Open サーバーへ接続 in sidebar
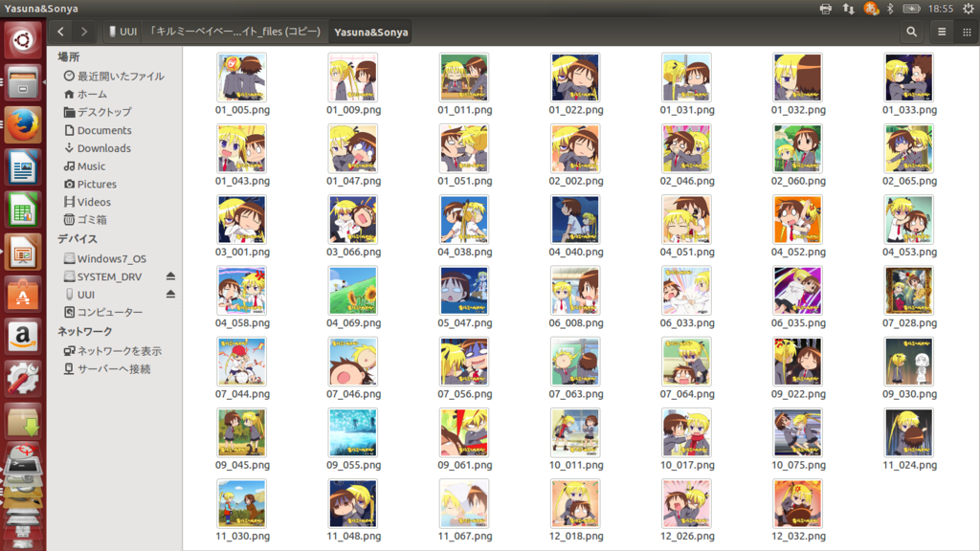The height and width of the screenshot is (551, 980). pos(107,369)
